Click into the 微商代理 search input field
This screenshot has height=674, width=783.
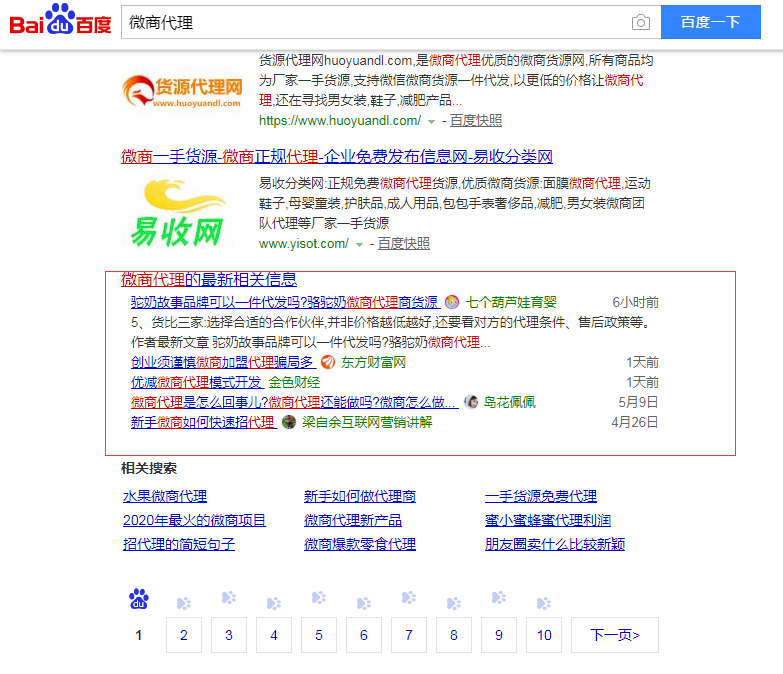(370, 22)
